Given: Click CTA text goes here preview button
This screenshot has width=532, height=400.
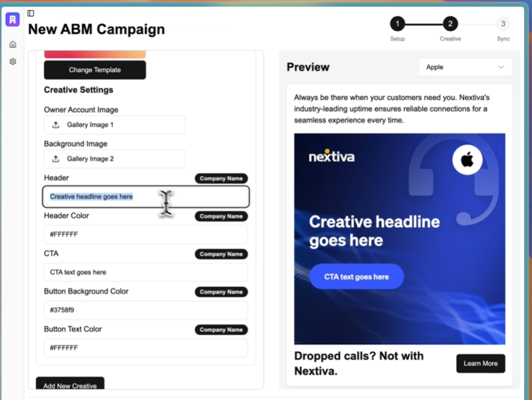Looking at the screenshot, I should pyautogui.click(x=356, y=277).
